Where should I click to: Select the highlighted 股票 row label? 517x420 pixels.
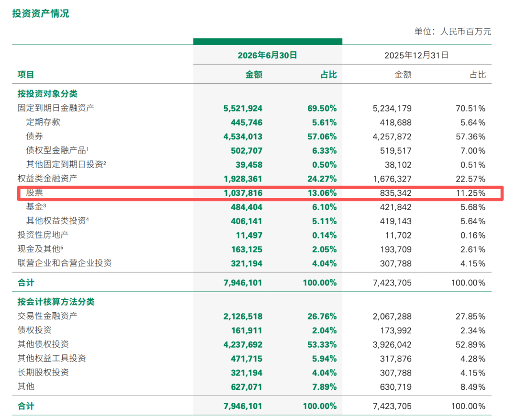34,193
